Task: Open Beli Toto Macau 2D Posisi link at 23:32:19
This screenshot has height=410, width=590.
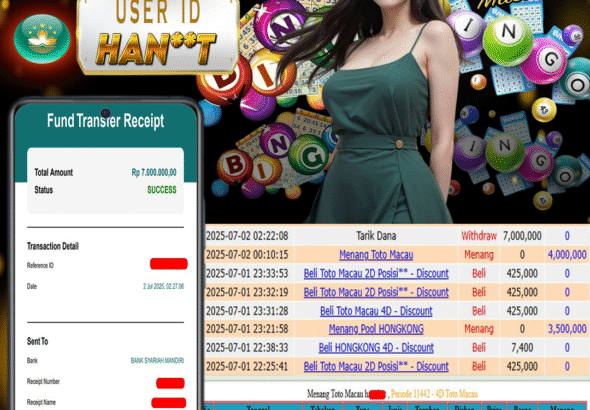Action: [376, 292]
